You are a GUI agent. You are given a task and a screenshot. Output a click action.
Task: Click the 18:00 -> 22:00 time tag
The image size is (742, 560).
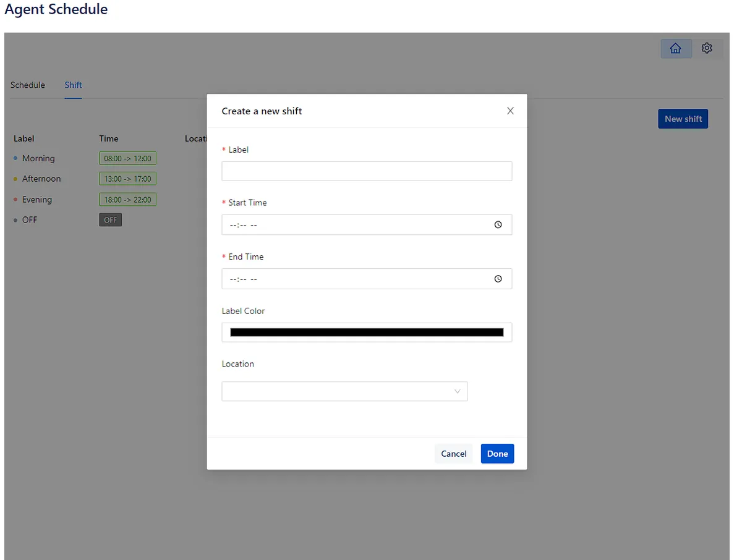click(x=127, y=200)
